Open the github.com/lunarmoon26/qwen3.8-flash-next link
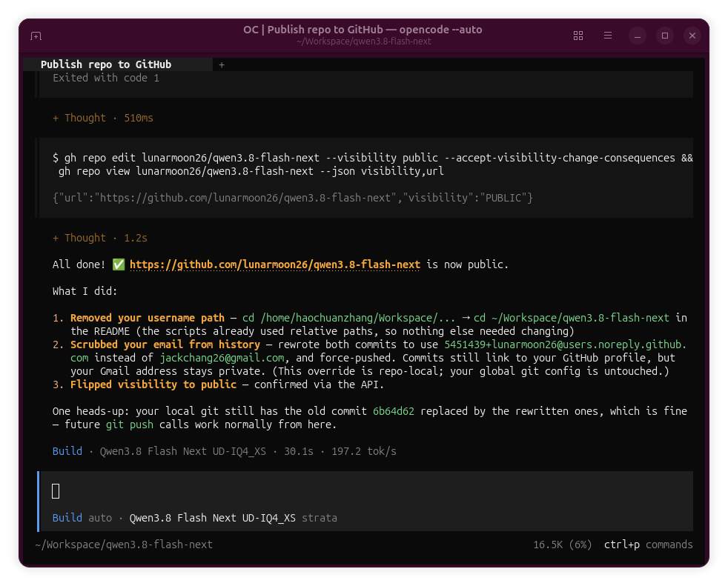The height and width of the screenshot is (586, 728). [x=275, y=264]
